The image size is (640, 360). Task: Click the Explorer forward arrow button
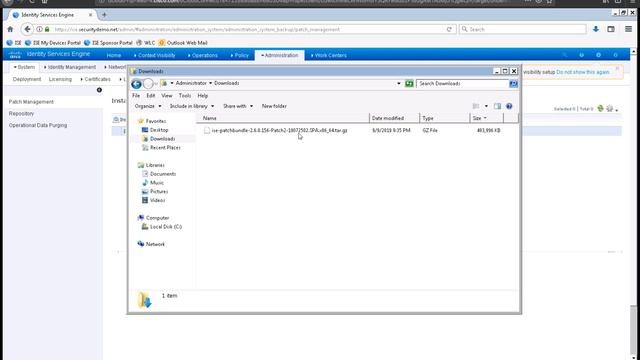pos(148,84)
